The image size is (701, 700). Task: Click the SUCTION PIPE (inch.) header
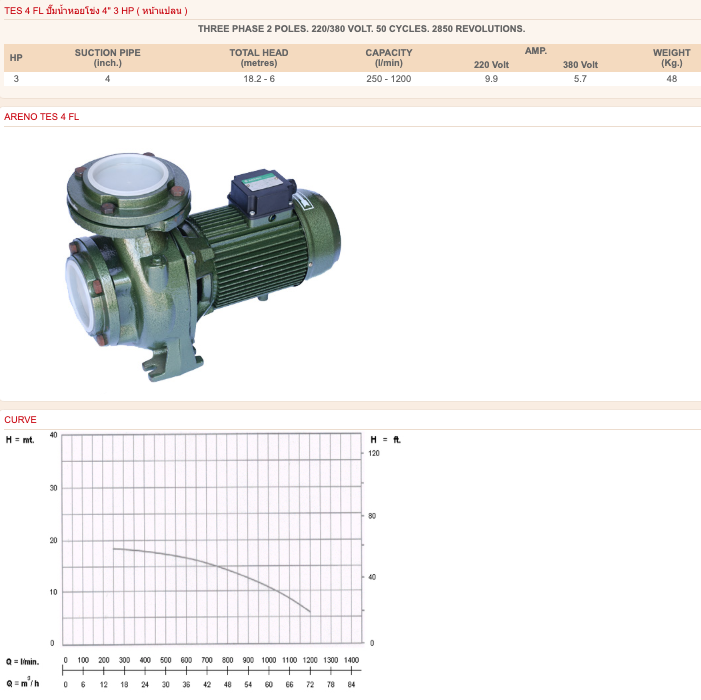tap(107, 58)
